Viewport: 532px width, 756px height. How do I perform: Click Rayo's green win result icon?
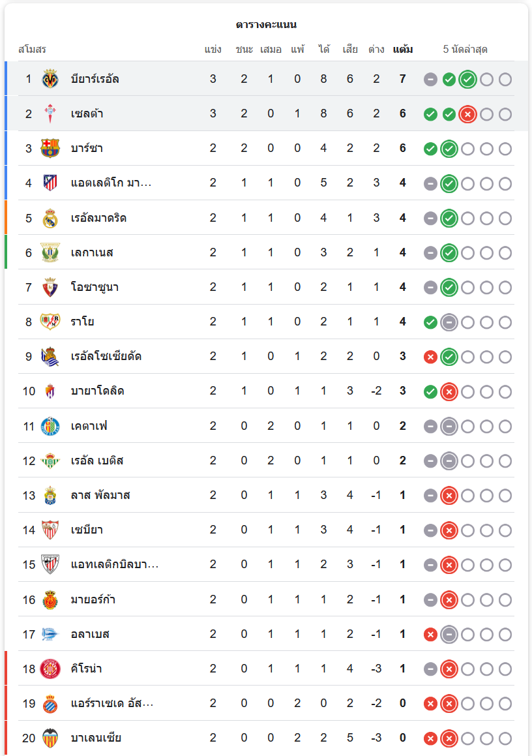[x=430, y=322]
